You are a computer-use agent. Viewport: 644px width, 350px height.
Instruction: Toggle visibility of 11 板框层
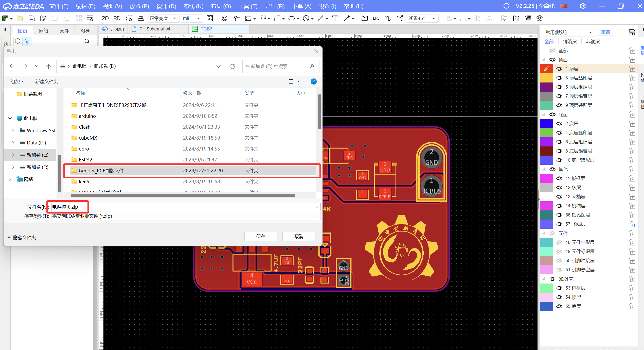(x=559, y=178)
